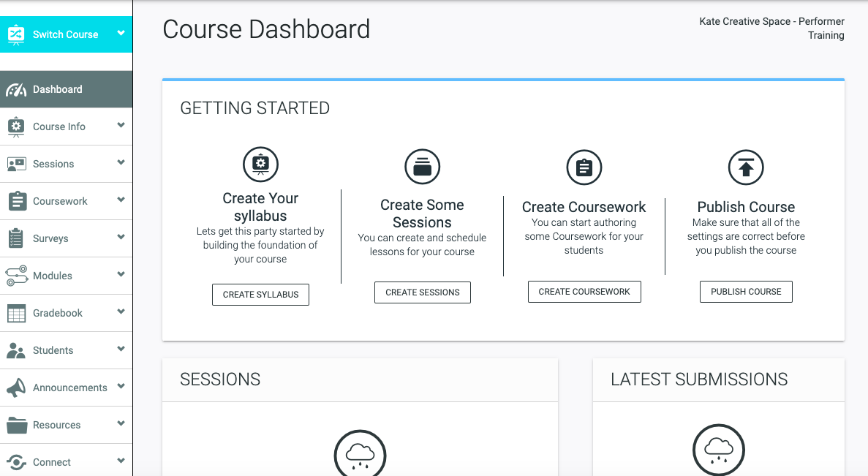Click the Modules flow icon in sidebar
Viewport: 868px width, 476px height.
(x=16, y=276)
